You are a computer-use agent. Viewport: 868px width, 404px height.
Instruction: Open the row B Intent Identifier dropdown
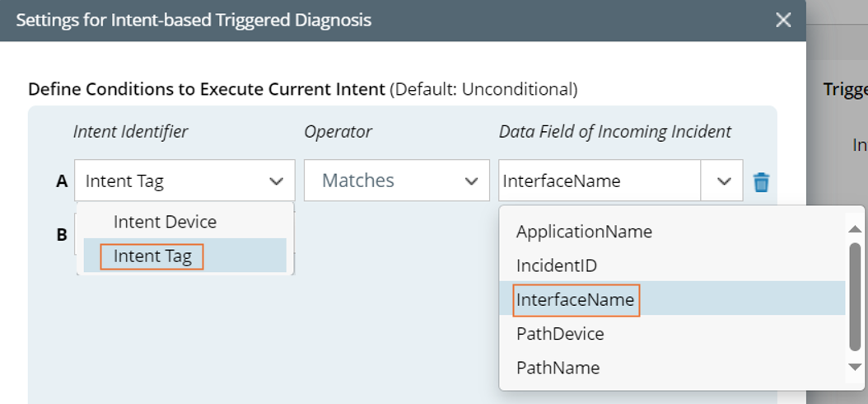(79, 235)
